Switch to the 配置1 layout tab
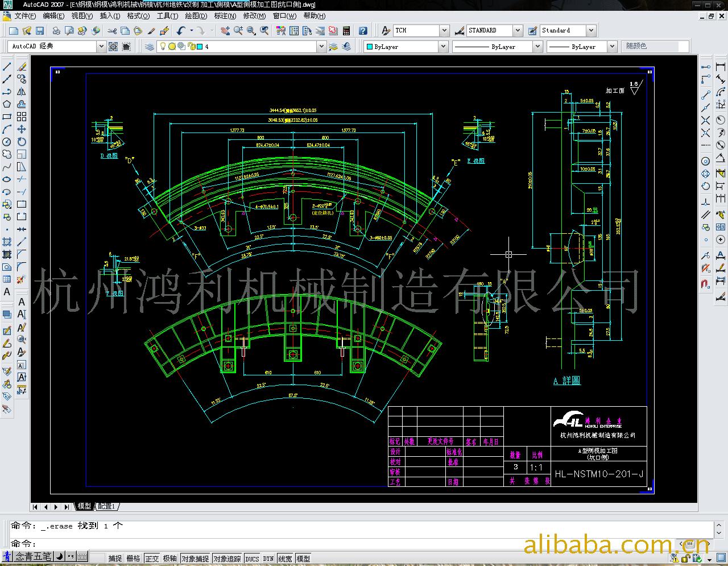728x566 pixels. pyautogui.click(x=106, y=506)
